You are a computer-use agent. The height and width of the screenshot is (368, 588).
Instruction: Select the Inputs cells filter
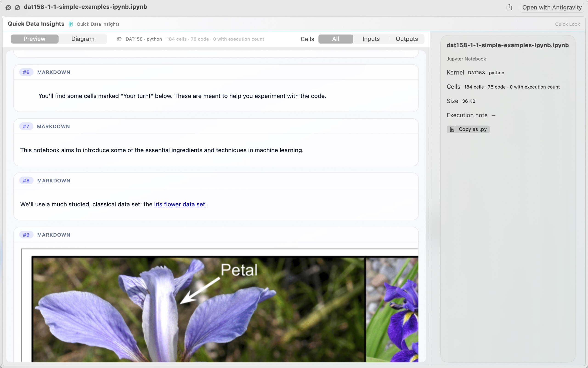tap(371, 39)
